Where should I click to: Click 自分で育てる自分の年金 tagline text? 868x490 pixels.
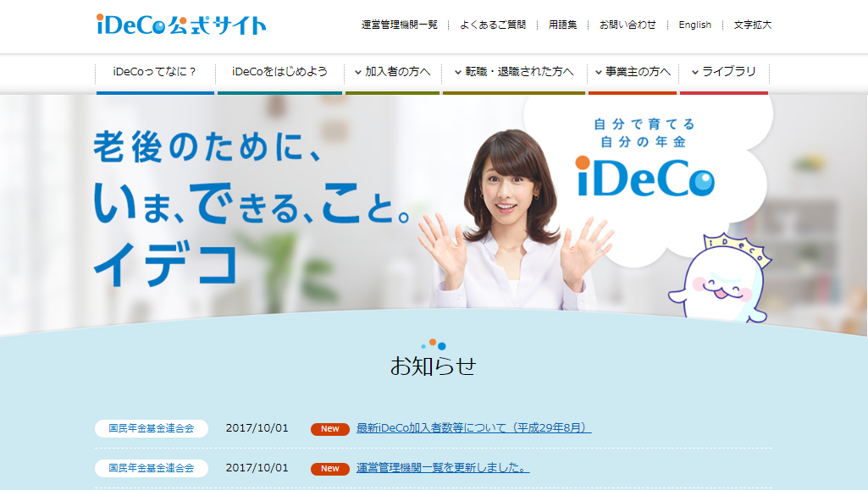click(644, 133)
